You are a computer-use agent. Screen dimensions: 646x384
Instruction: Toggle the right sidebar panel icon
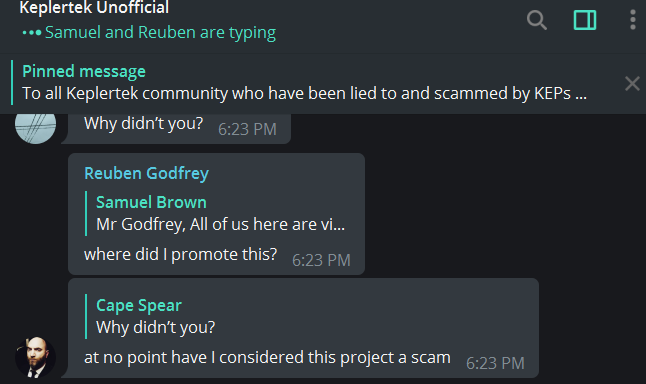[x=585, y=20]
